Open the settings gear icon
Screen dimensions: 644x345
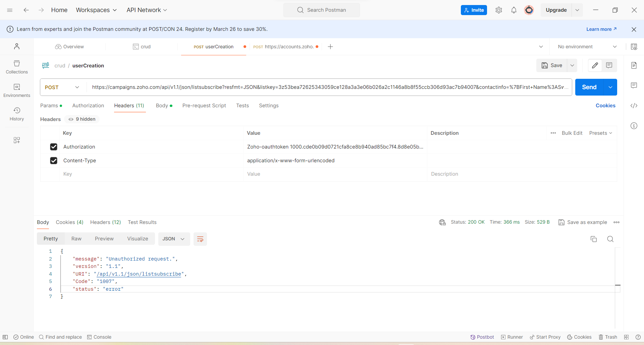coord(499,10)
